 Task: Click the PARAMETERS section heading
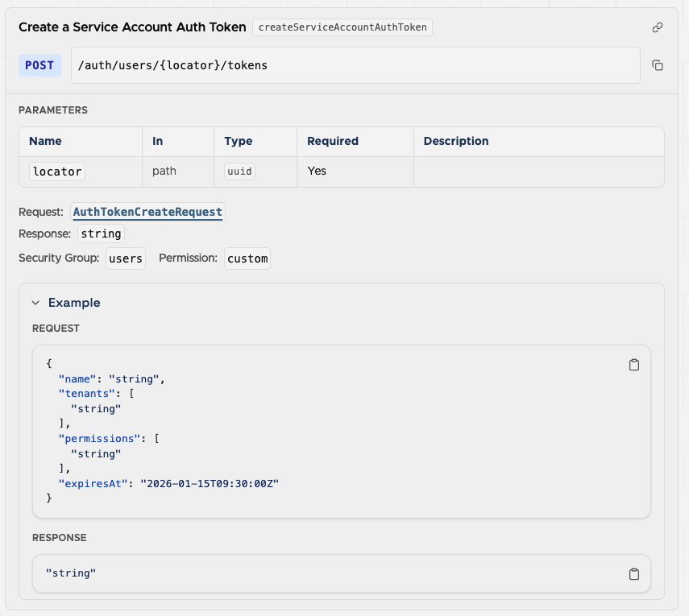coord(53,110)
